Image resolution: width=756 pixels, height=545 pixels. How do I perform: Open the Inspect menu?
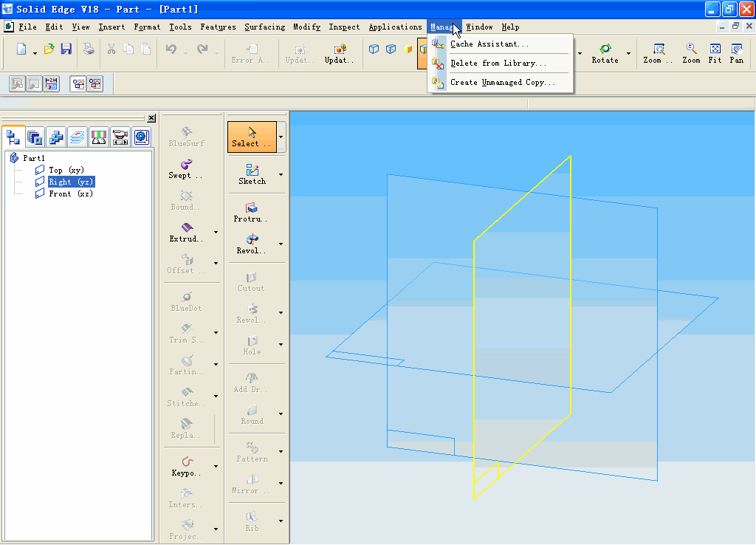pos(344,27)
